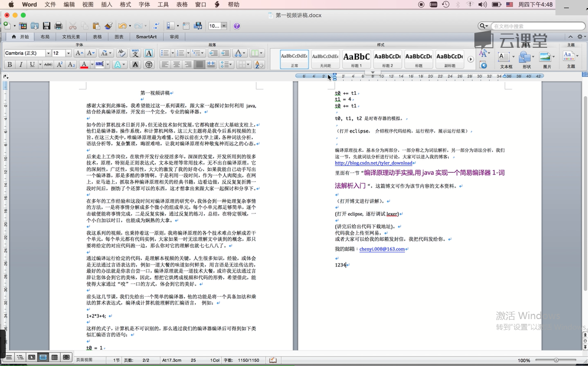
Task: Apply strikethrough ABC formatting
Action: pyautogui.click(x=48, y=65)
